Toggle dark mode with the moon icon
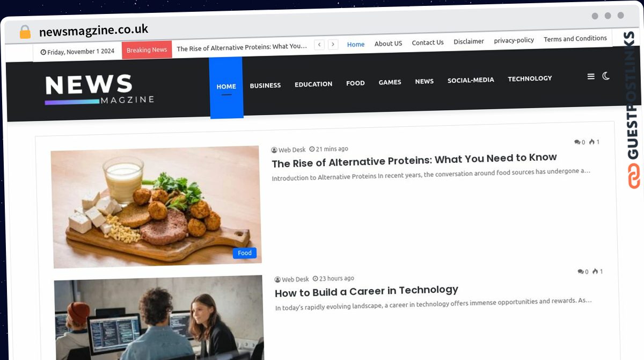 (x=606, y=76)
